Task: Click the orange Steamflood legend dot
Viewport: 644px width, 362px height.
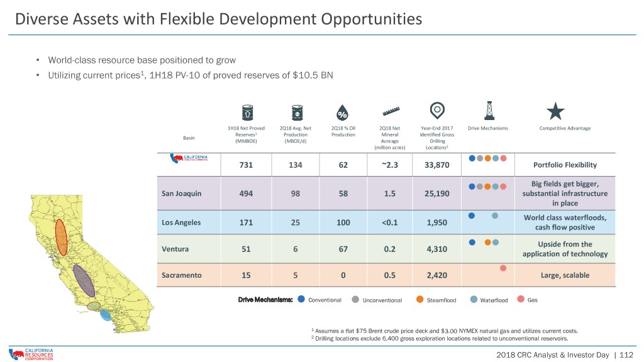Action: tap(419, 299)
